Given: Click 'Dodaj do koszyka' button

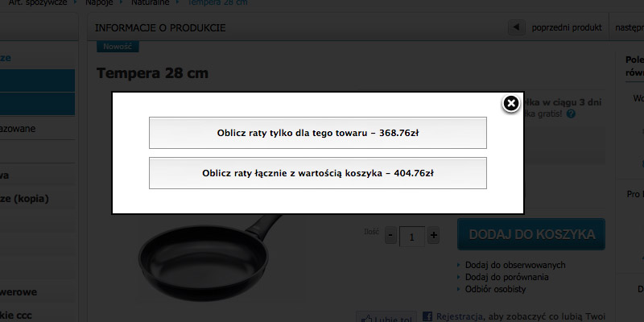Looking at the screenshot, I should click(x=531, y=234).
